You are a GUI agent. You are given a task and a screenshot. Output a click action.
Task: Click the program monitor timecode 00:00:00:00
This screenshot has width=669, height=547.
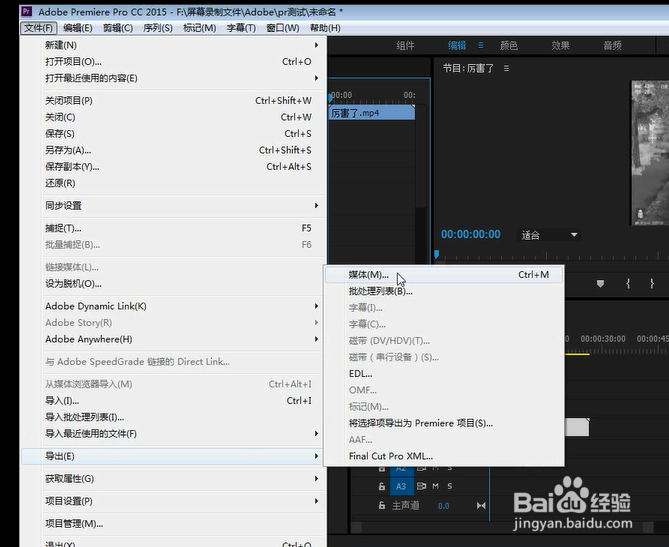[471, 234]
